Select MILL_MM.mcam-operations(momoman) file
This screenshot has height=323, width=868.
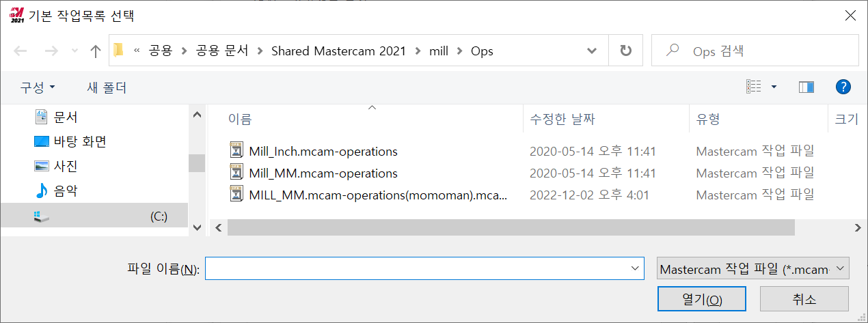[x=379, y=195]
